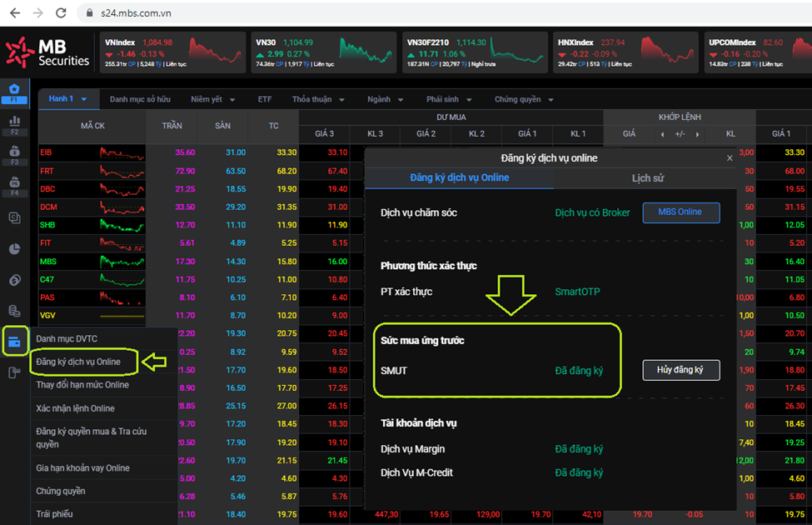The width and height of the screenshot is (812, 525).
Task: Click the SÀN column header
Action: click(x=222, y=126)
